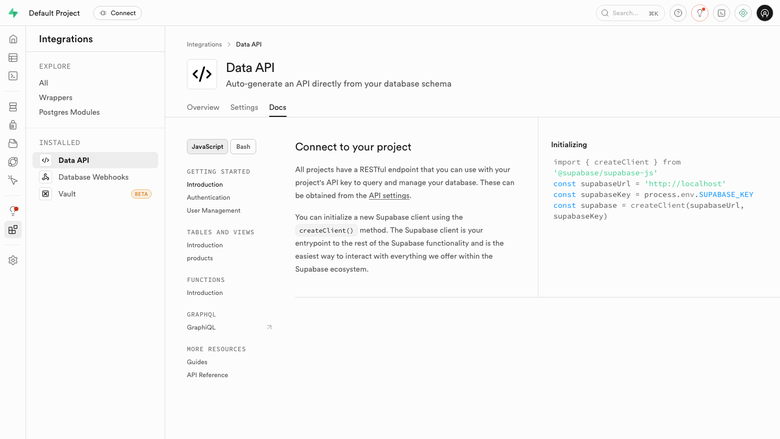Click the BETA badge next to Vault

141,194
